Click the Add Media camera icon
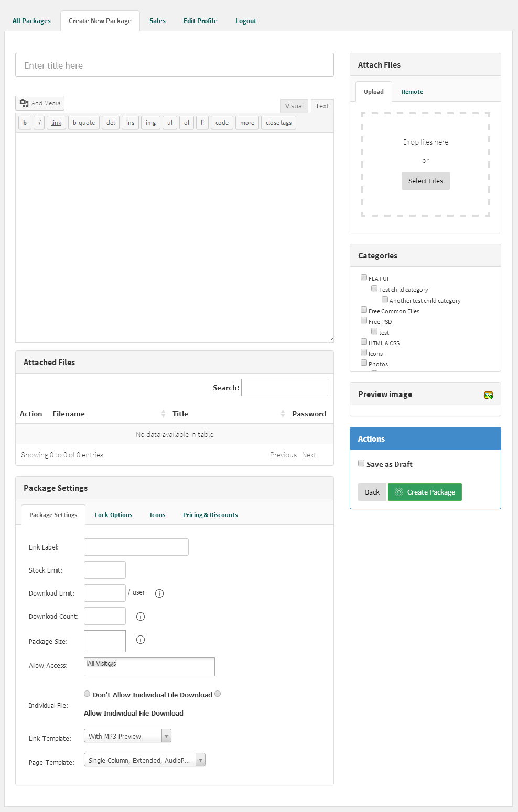Image resolution: width=518 pixels, height=812 pixels. [24, 103]
